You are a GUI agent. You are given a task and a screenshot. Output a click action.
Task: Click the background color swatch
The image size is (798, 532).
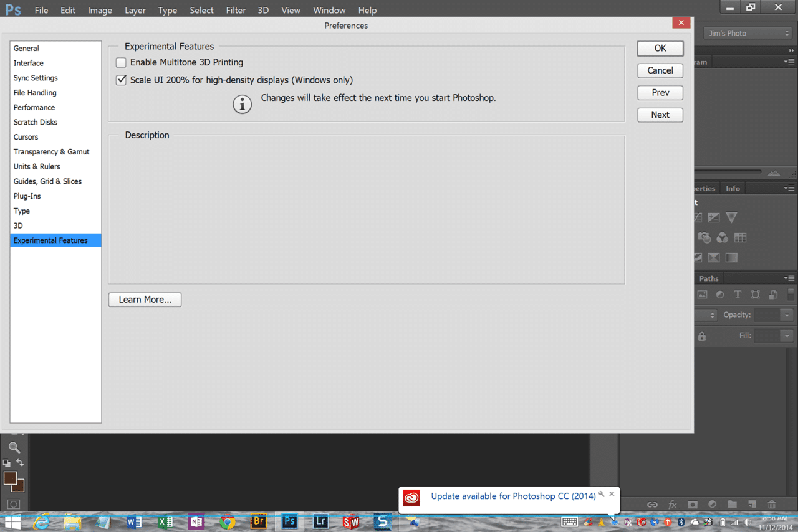coord(21,489)
